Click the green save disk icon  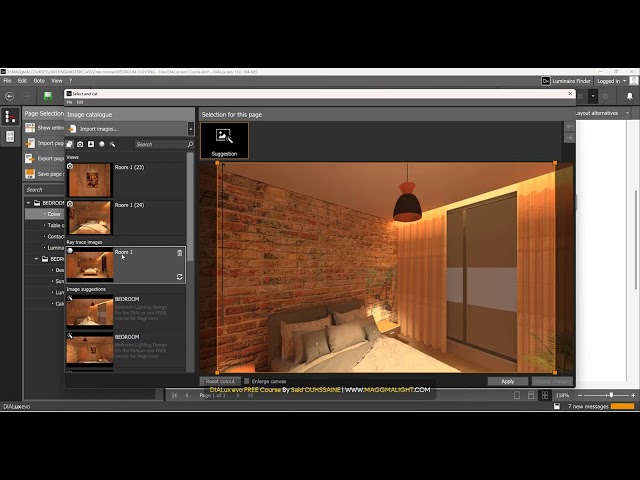coord(48,96)
